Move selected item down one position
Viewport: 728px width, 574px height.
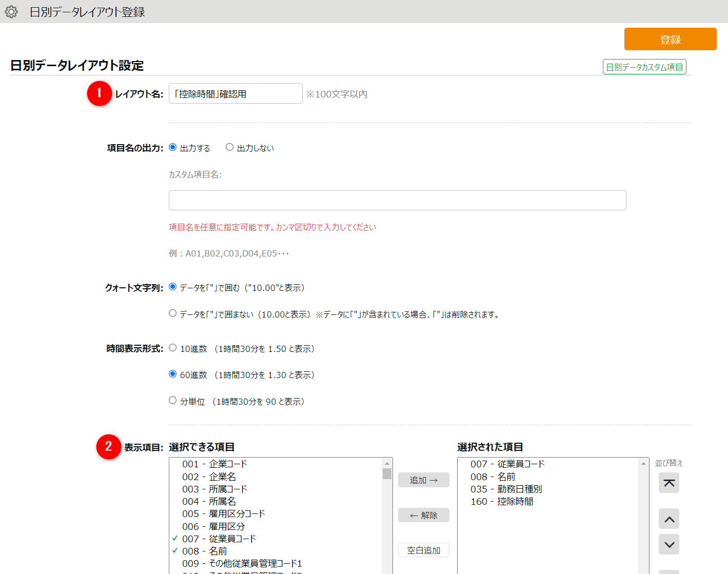coord(669,544)
